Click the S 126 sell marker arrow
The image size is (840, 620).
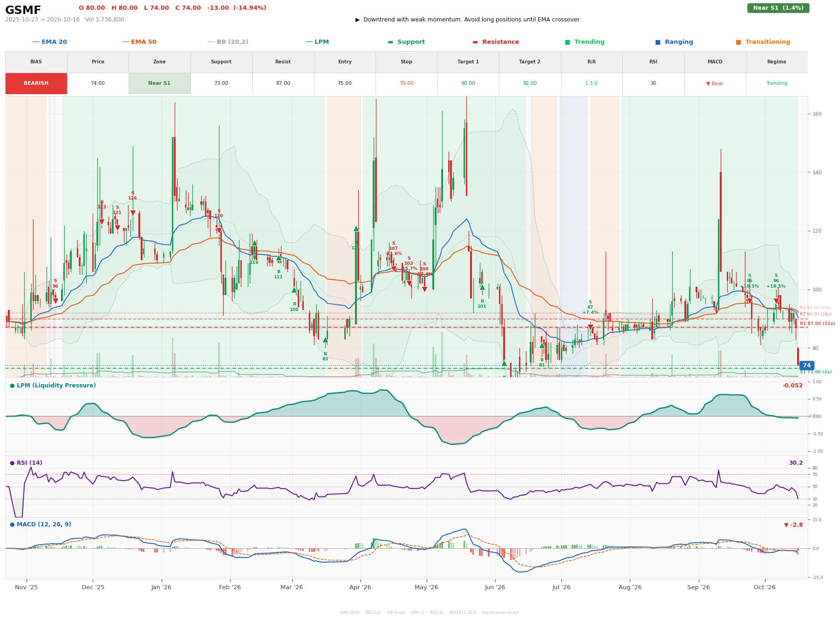click(x=133, y=213)
